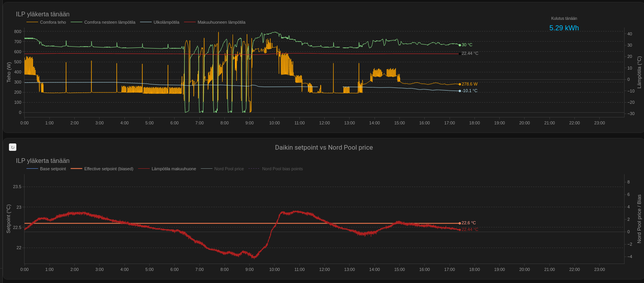Click the 22.6 °C setpoint end marker

460,223
